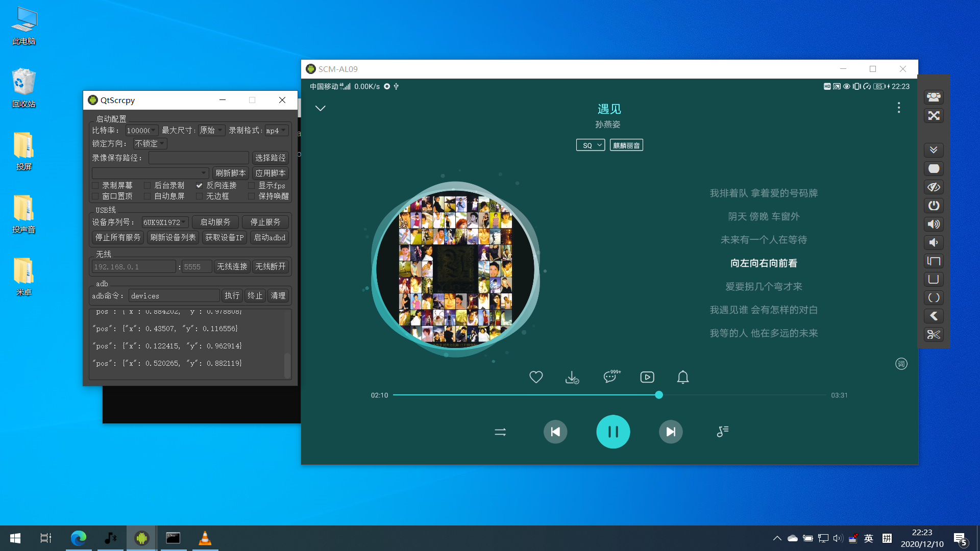980x551 pixels.
Task: Click the song progress slider handle
Action: coord(659,395)
